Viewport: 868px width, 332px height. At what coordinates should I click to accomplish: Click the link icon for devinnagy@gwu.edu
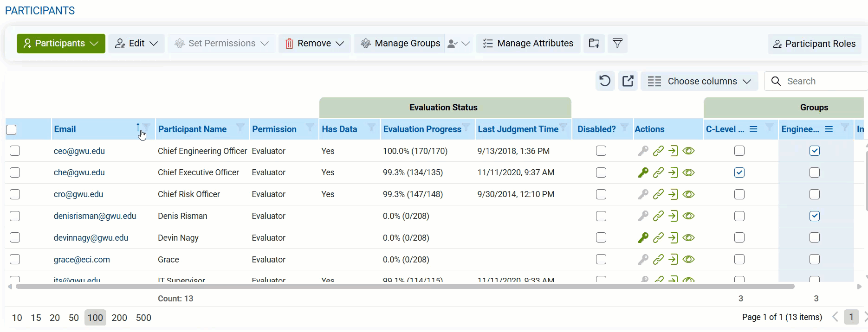click(x=658, y=237)
